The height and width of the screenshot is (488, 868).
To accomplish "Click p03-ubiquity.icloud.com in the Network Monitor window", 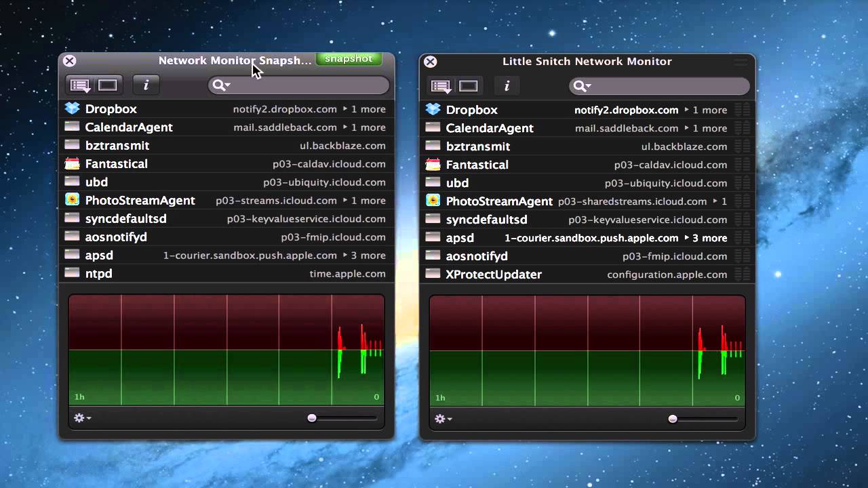I will (666, 183).
